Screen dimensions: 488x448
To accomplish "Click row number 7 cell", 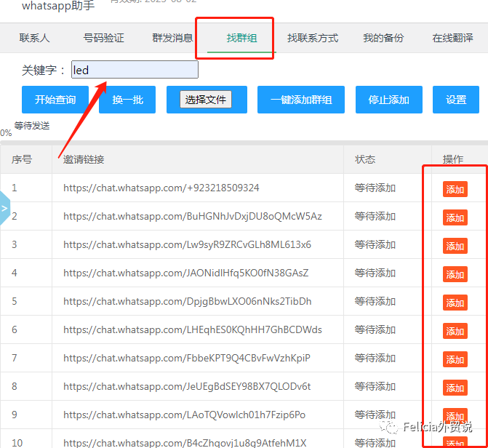I will click(15, 358).
